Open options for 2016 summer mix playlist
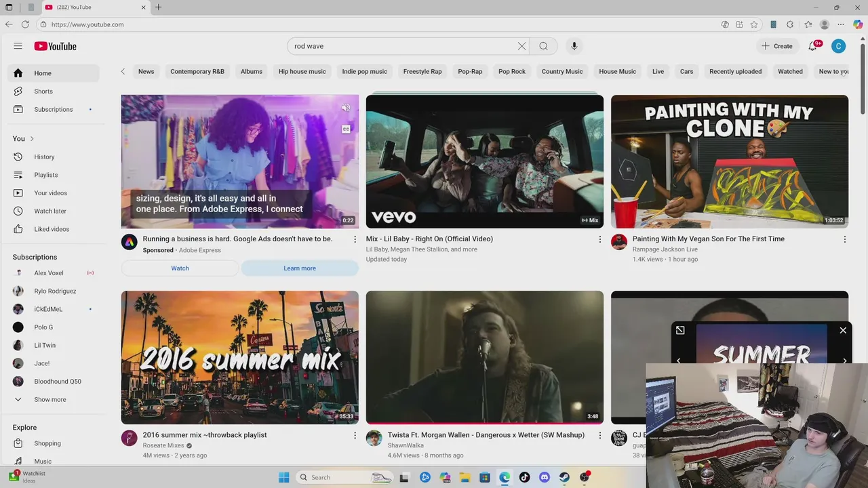This screenshot has width=868, height=488. coord(355,436)
